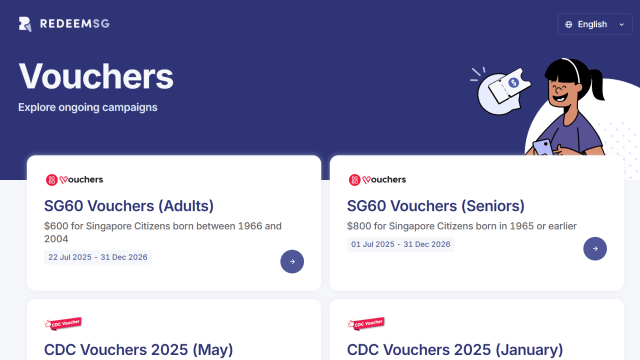Click the RedeemSG logo icon

coord(25,24)
